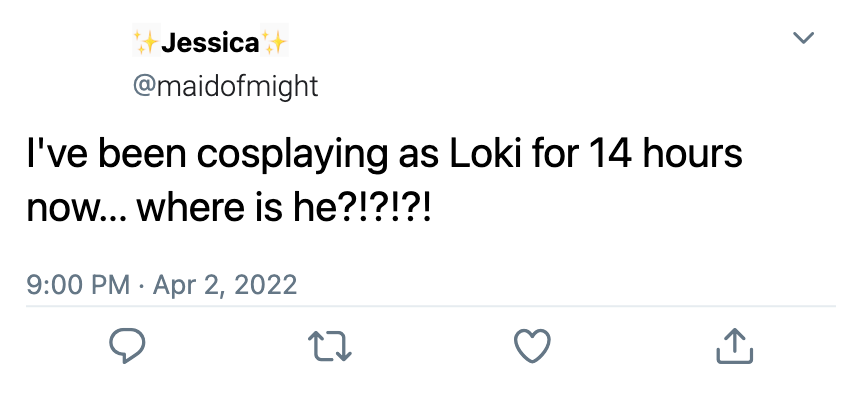Click the '14 hours' text in the tweet
The width and height of the screenshot is (865, 394).
click(666, 154)
